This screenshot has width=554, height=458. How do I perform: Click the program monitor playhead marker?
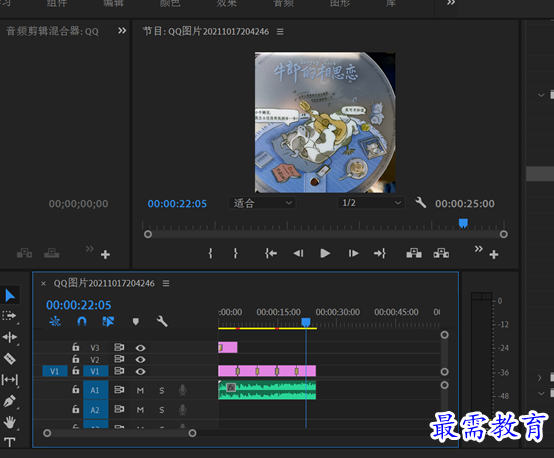coord(463,223)
